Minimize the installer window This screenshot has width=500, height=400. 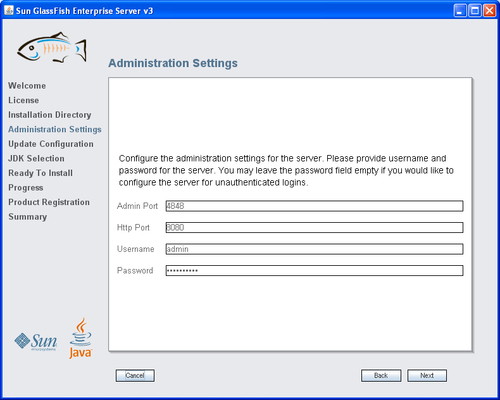(x=460, y=11)
